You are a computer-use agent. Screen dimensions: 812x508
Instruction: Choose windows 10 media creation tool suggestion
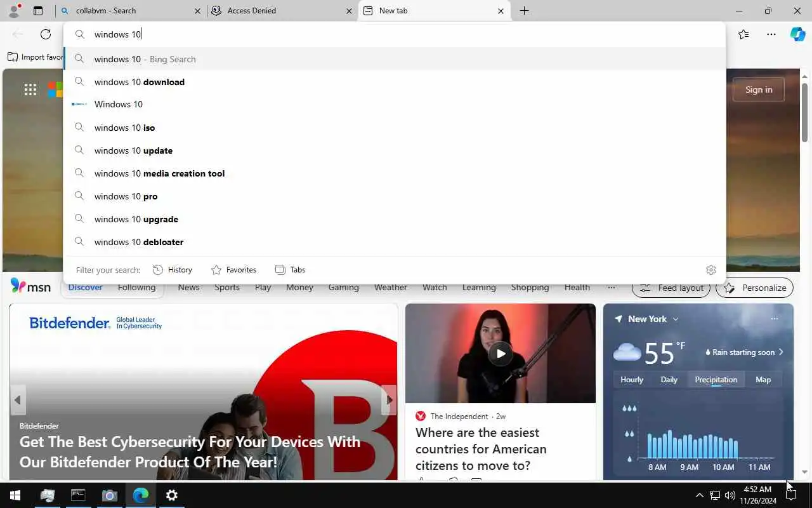(395, 173)
